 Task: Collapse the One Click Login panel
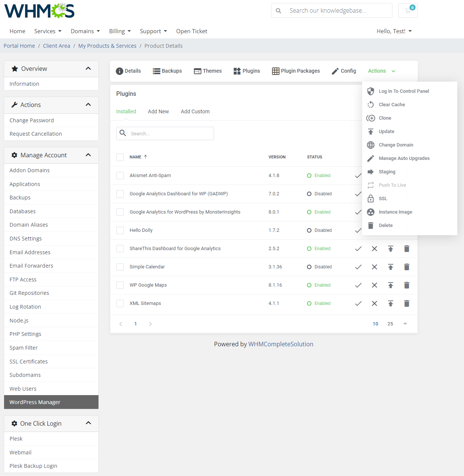tap(88, 423)
